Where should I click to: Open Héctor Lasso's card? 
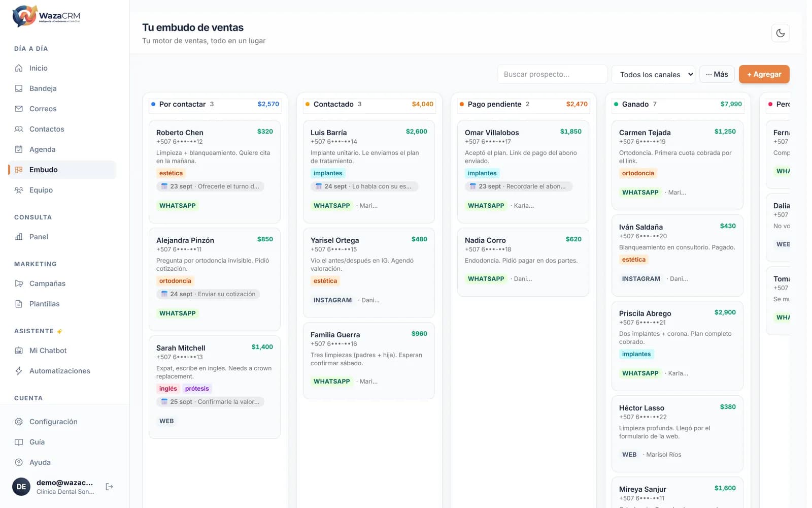(678, 434)
